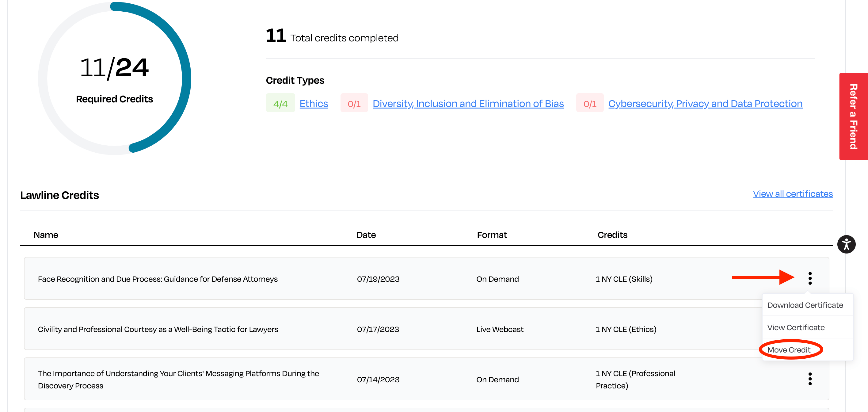
Task: Open the kebab menu for Messaging Platforms course
Action: 810,379
